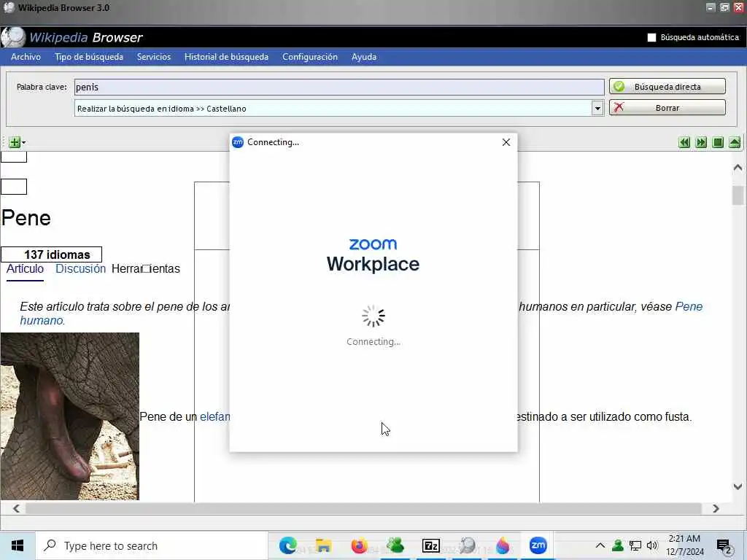Open File Explorer from the taskbar
747x560 pixels.
tap(323, 545)
